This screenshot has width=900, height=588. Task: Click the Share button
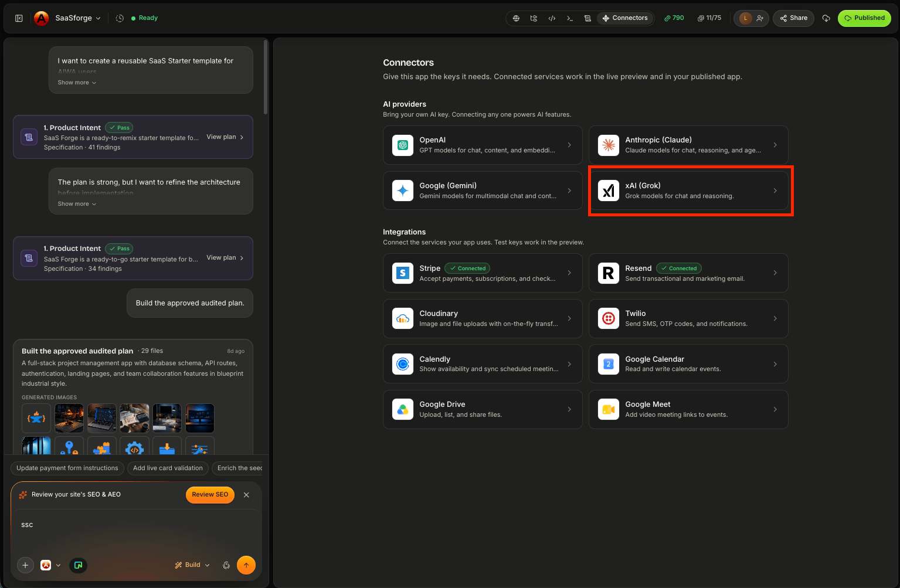[794, 18]
